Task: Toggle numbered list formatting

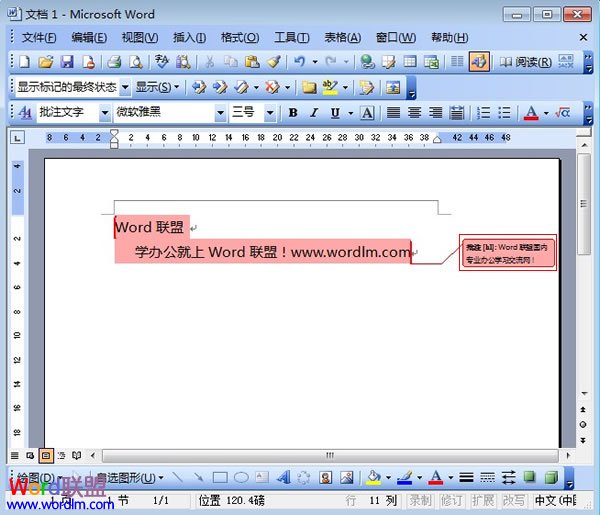Action: pyautogui.click(x=483, y=112)
